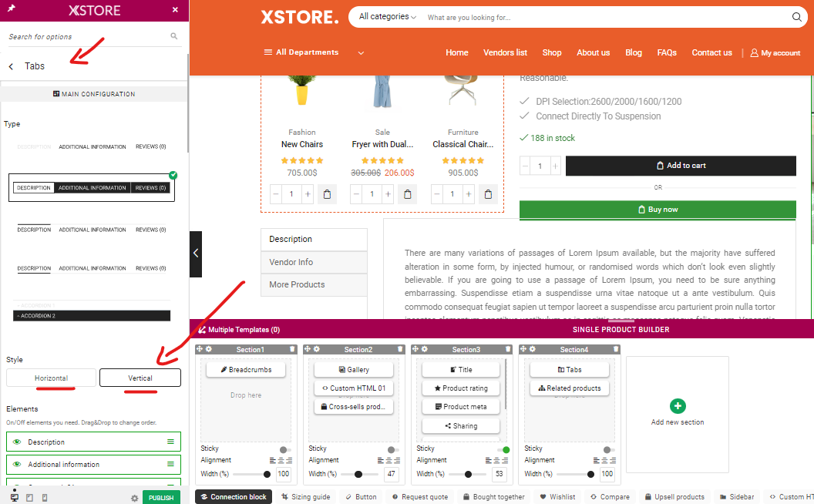Choose the boxed dark tabs type option
This screenshot has width=814, height=504.
pos(92,187)
